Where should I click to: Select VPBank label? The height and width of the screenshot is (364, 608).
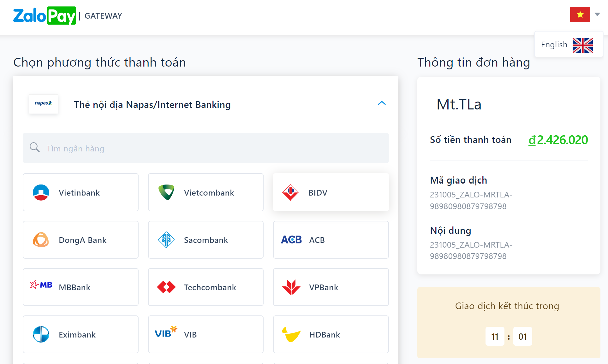click(324, 287)
